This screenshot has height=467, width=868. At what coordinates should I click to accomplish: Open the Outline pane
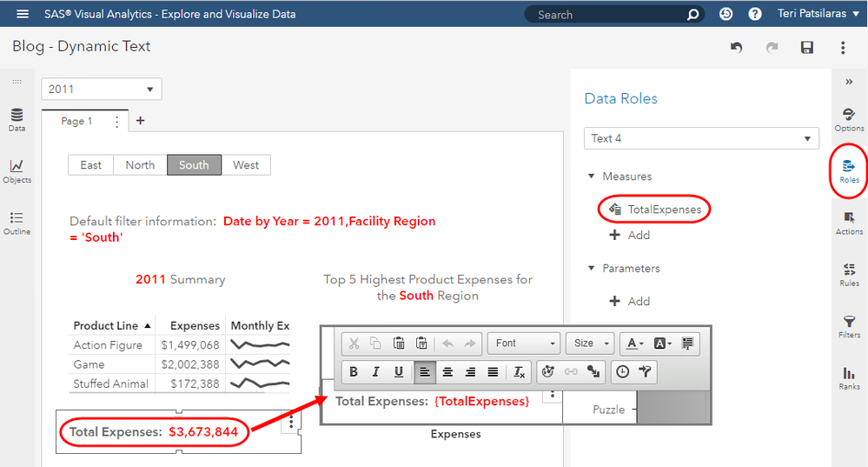[x=17, y=222]
